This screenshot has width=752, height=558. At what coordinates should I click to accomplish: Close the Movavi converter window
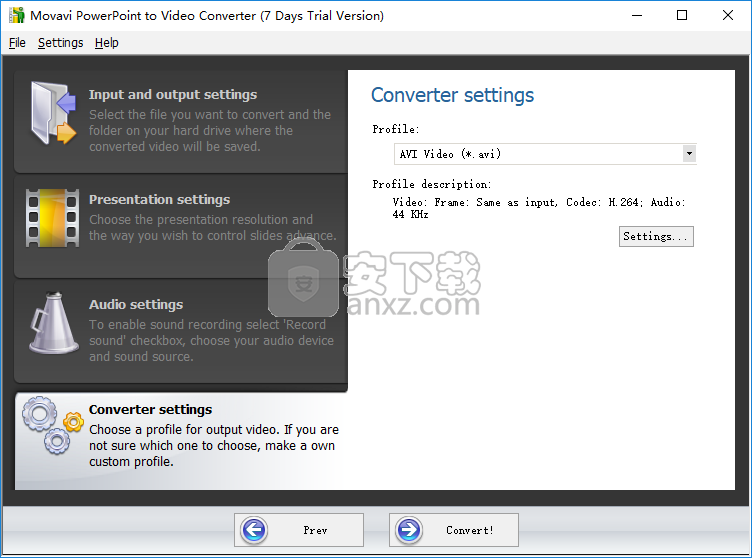point(728,15)
